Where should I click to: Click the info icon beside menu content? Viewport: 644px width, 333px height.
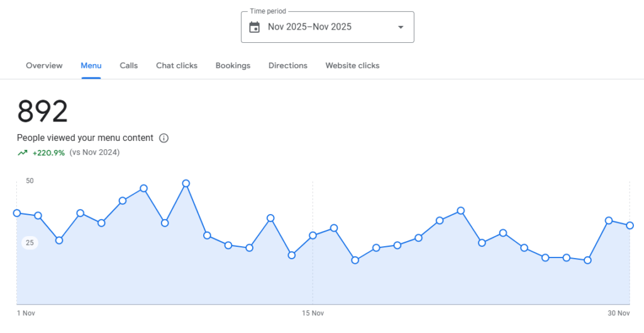click(x=164, y=138)
